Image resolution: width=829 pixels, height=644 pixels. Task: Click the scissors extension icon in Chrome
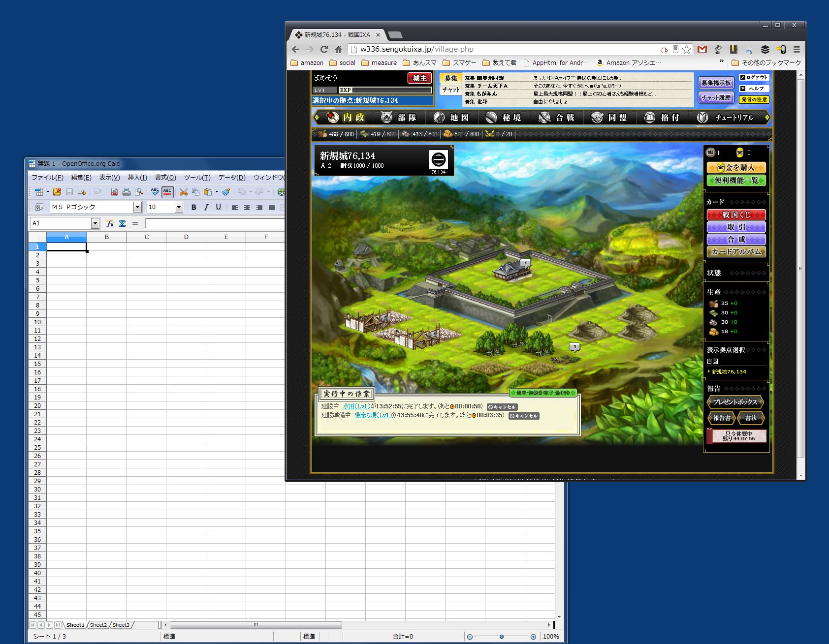(x=749, y=49)
